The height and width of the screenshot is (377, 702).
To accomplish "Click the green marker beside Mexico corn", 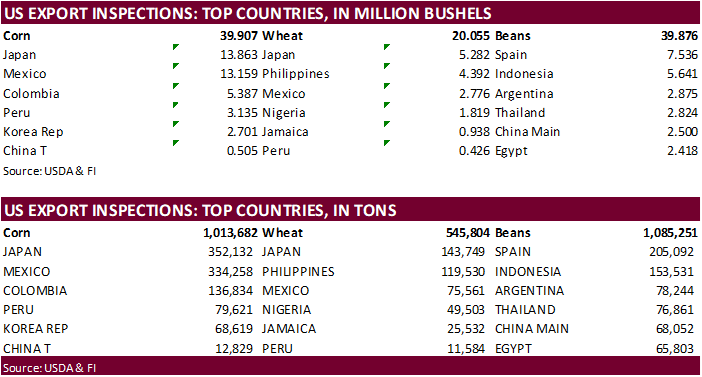I will (176, 66).
